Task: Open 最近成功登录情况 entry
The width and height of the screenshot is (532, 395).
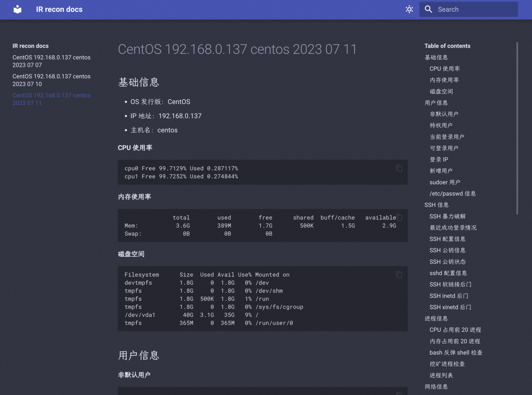Action: (x=453, y=227)
